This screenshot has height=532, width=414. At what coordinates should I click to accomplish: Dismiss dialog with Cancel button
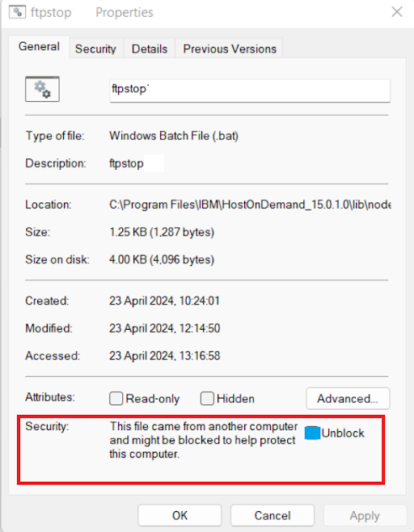point(272,516)
